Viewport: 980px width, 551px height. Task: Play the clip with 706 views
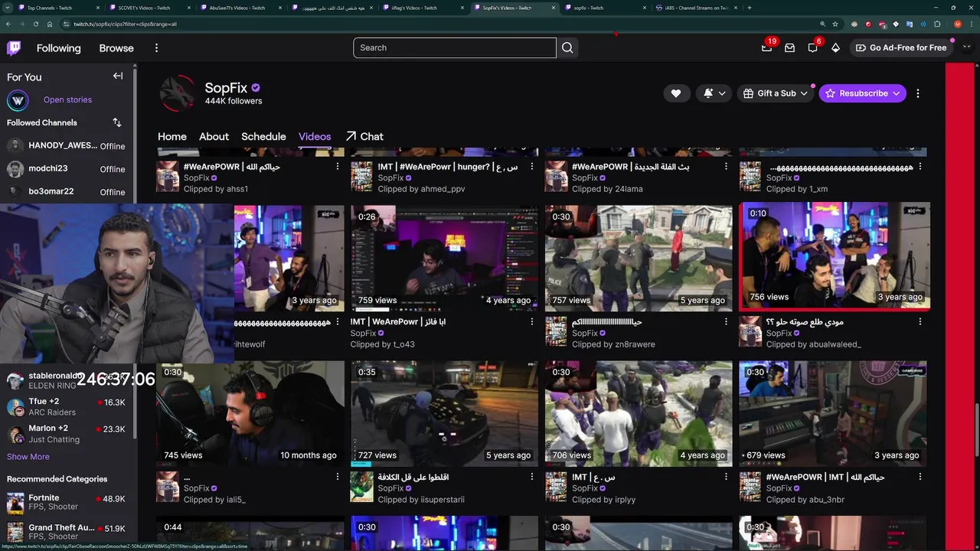click(639, 412)
